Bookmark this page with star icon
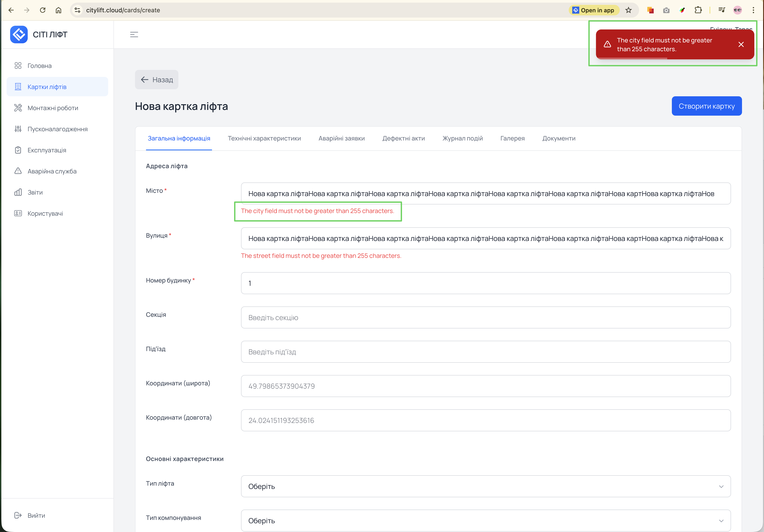This screenshot has width=764, height=532. coord(628,10)
